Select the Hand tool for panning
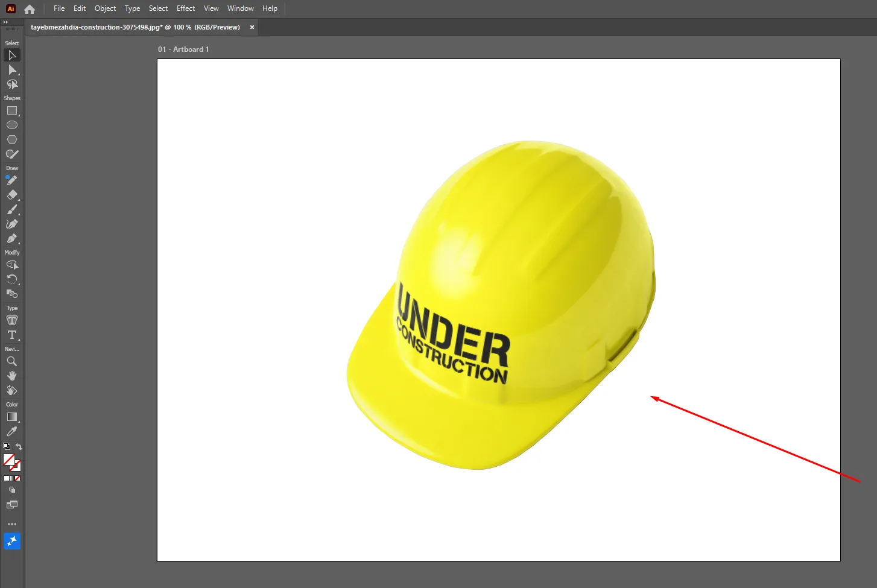Viewport: 877px width, 588px height. point(12,375)
